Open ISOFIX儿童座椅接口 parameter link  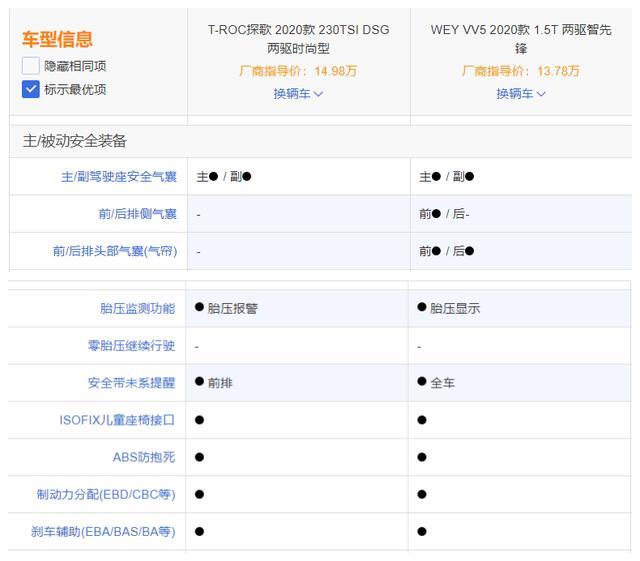(x=117, y=420)
